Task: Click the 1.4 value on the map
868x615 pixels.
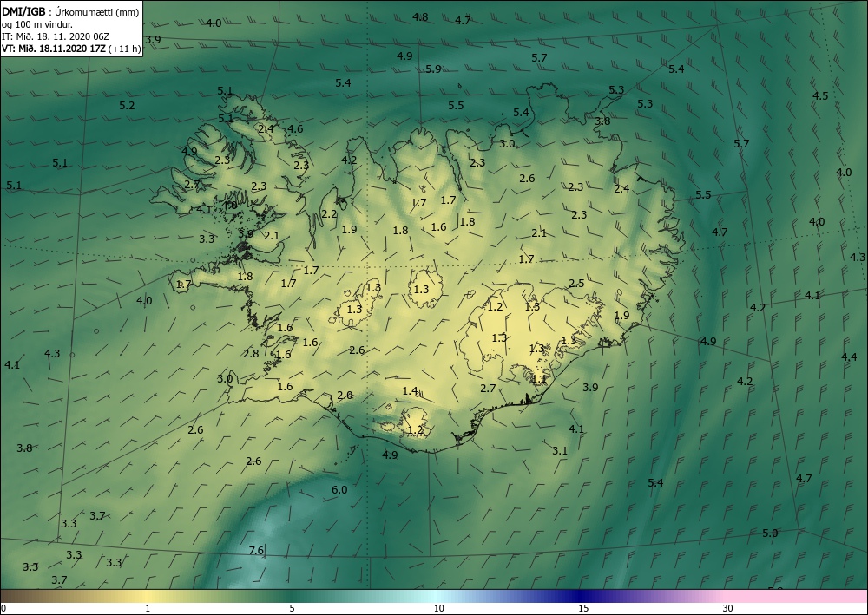Action: pyautogui.click(x=411, y=391)
